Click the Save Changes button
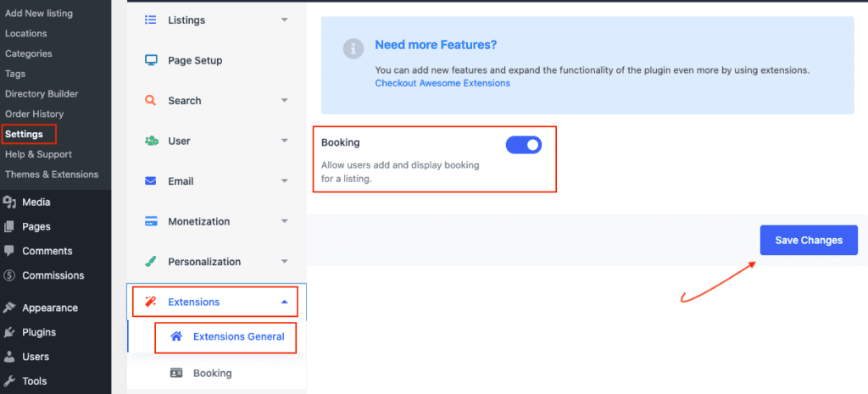Viewport: 868px width, 394px height. click(x=809, y=240)
